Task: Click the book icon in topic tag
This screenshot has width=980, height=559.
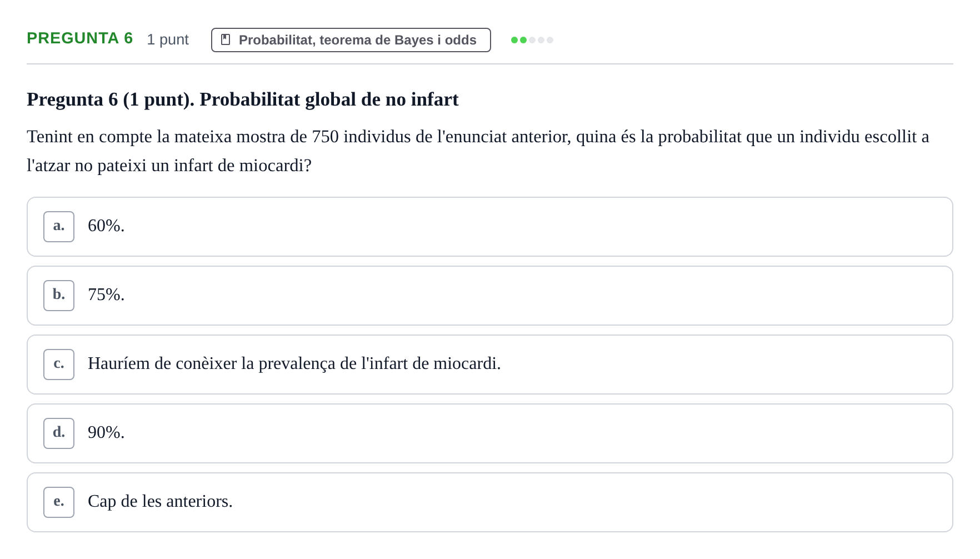Action: tap(226, 40)
